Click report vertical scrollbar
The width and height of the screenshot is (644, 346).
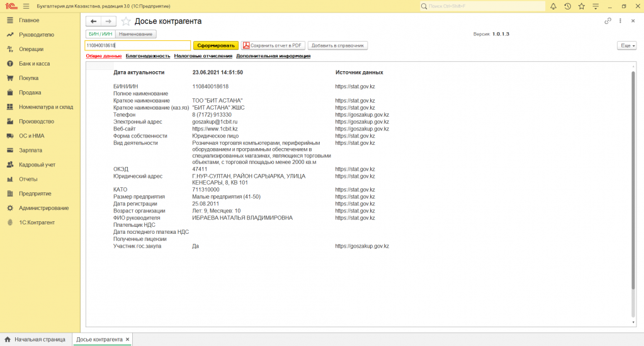(x=633, y=180)
